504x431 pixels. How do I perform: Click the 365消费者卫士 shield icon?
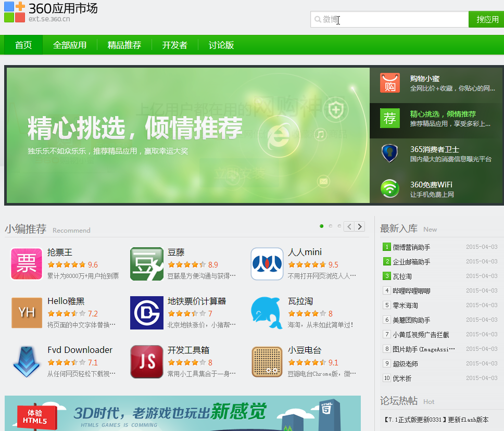point(390,154)
